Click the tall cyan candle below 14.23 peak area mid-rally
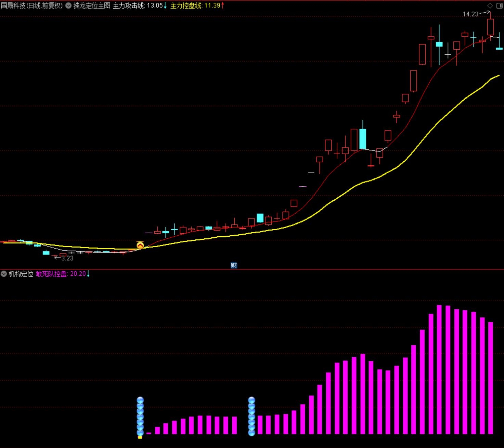The width and height of the screenshot is (504, 448). pyautogui.click(x=363, y=139)
